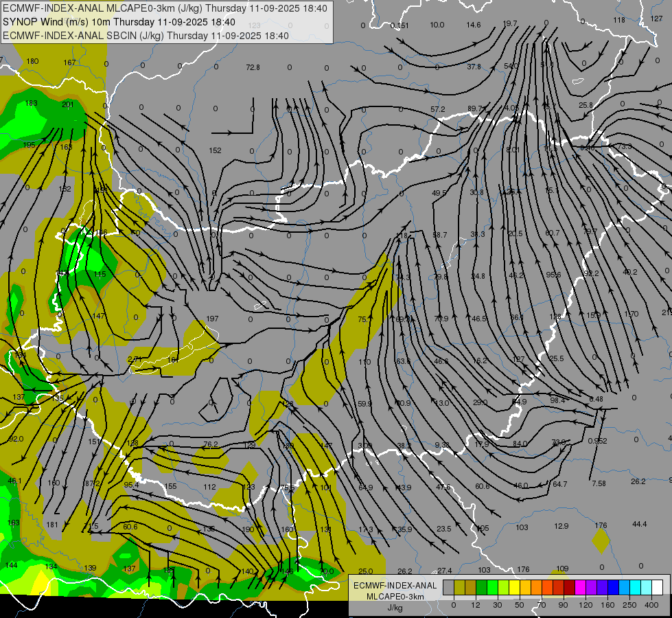Click legend tick label 160
The image size is (672, 618).
pyautogui.click(x=607, y=605)
